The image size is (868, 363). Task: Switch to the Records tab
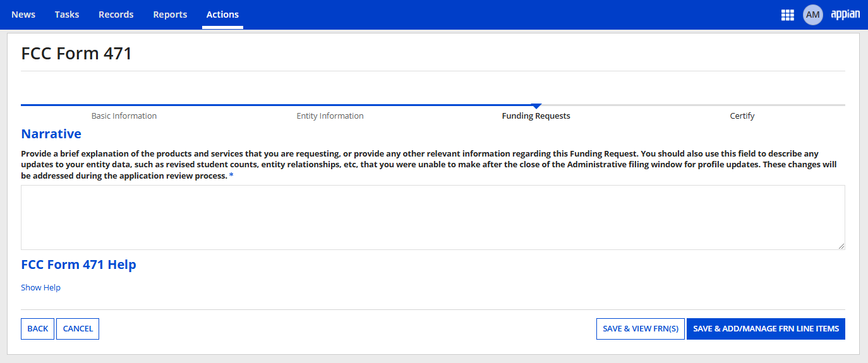click(x=116, y=15)
